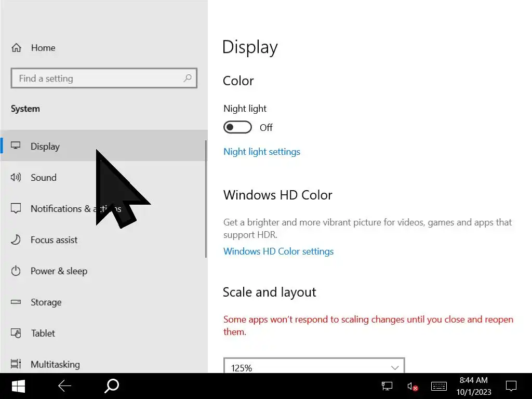Click the Find a setting search box

(x=104, y=78)
